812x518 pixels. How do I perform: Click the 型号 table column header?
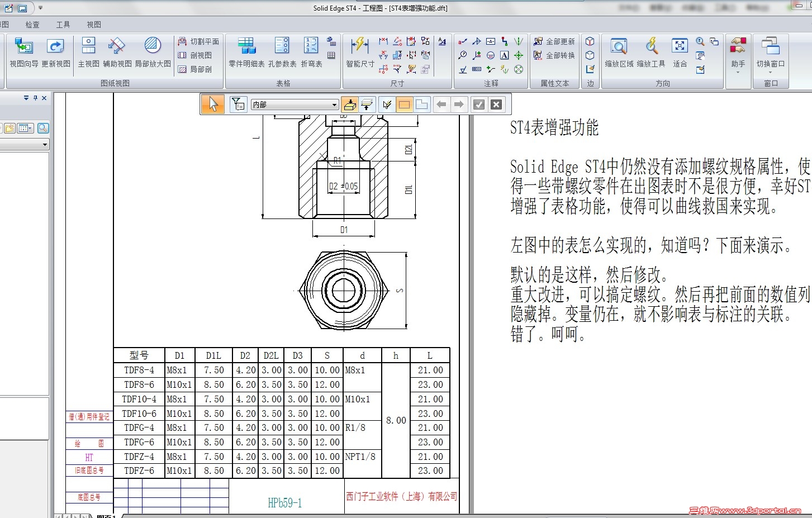(139, 355)
